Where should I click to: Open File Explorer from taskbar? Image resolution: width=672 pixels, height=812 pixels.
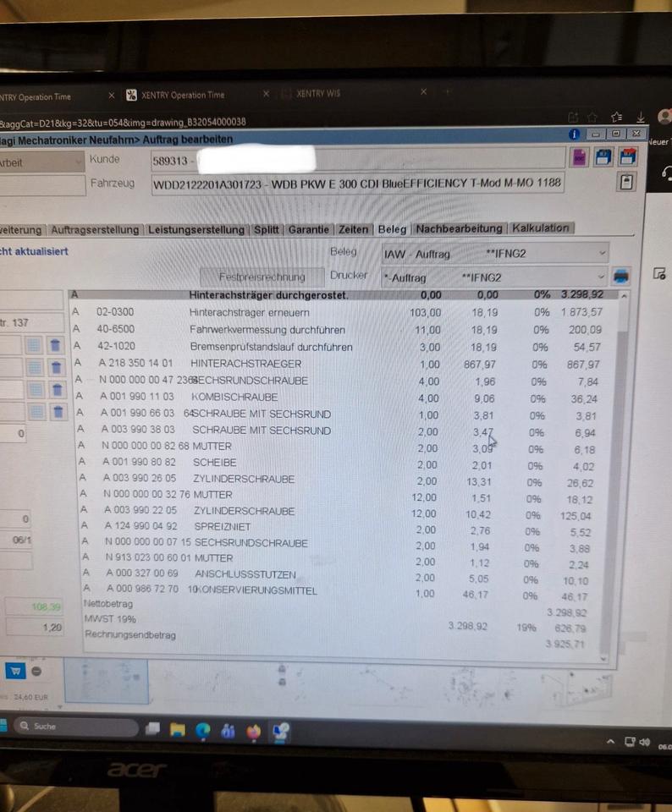tap(177, 730)
